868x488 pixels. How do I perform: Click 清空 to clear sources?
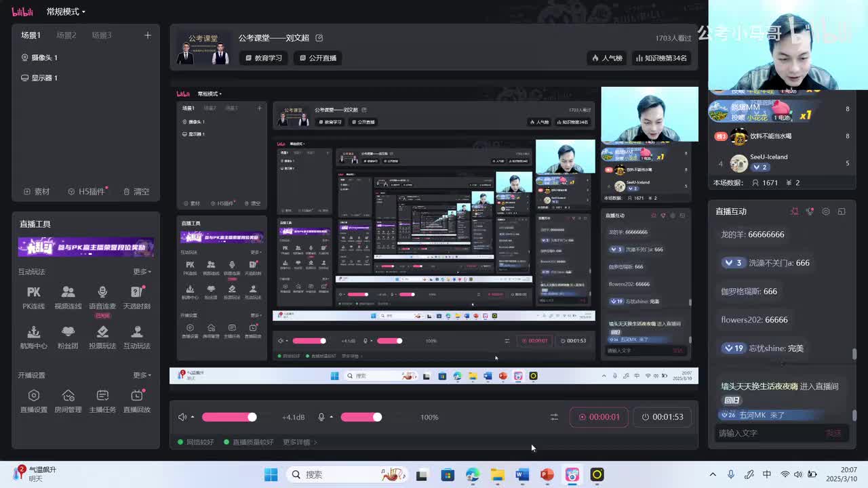tap(136, 192)
